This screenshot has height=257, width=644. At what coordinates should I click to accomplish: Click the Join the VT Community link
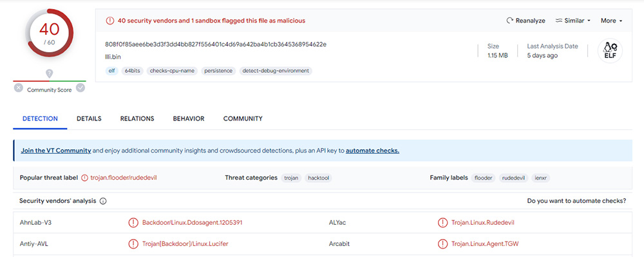pos(56,151)
